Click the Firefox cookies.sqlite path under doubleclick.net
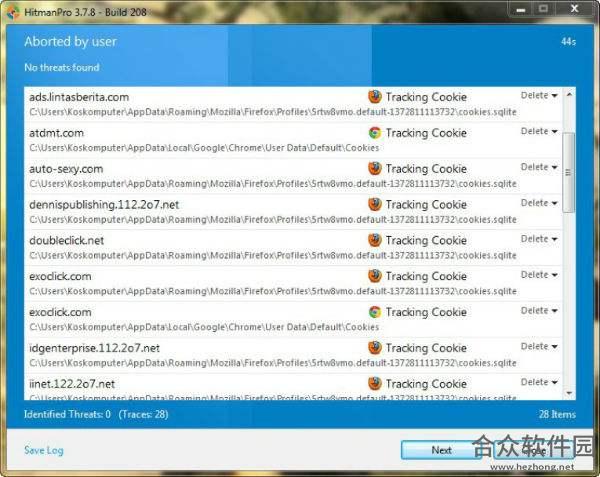 [273, 255]
